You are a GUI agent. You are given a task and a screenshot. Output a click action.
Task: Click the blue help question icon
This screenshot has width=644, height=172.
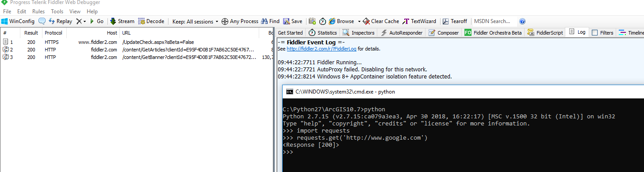point(522,21)
